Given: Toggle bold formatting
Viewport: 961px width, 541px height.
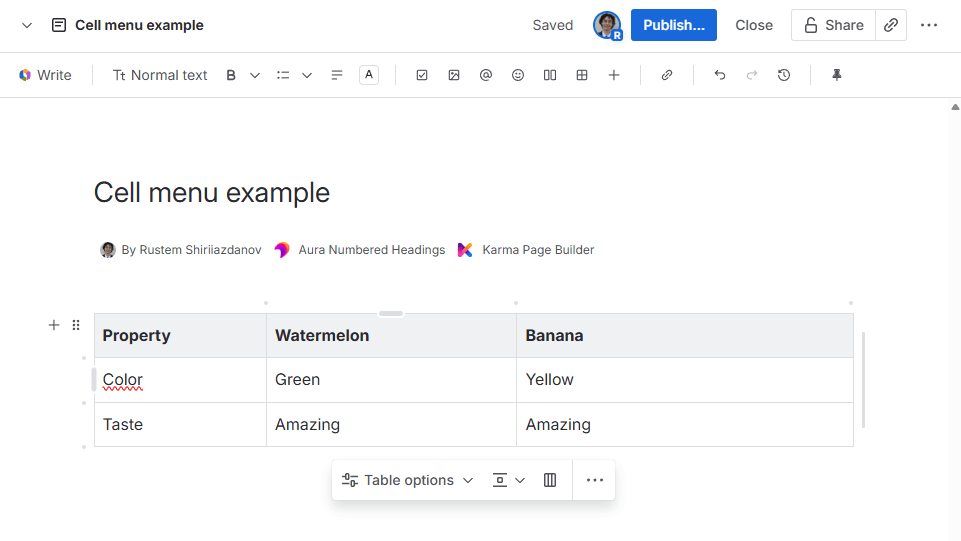Looking at the screenshot, I should coord(231,75).
